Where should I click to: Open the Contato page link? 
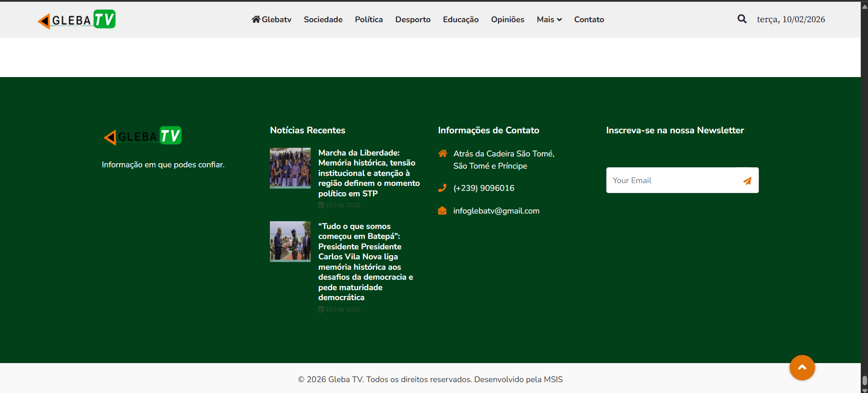(589, 19)
